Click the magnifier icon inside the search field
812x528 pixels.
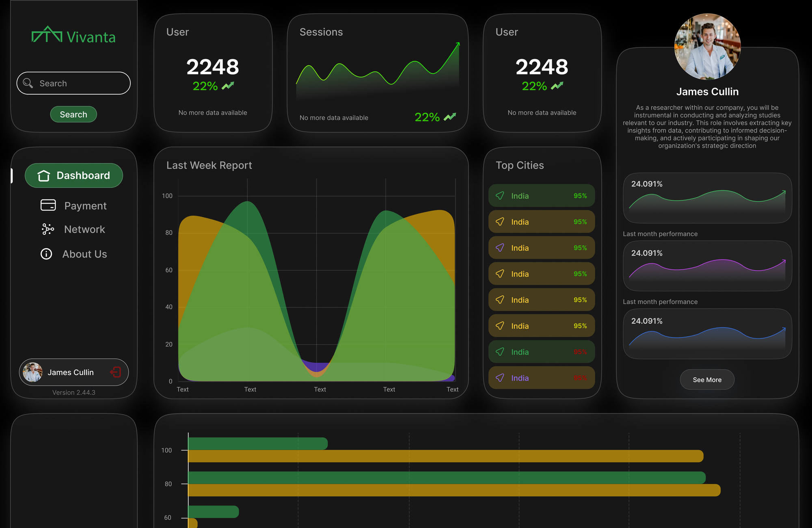point(28,83)
